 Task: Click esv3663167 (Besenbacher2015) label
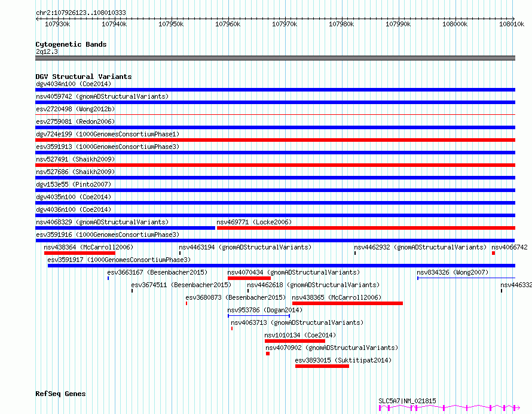[157, 272]
